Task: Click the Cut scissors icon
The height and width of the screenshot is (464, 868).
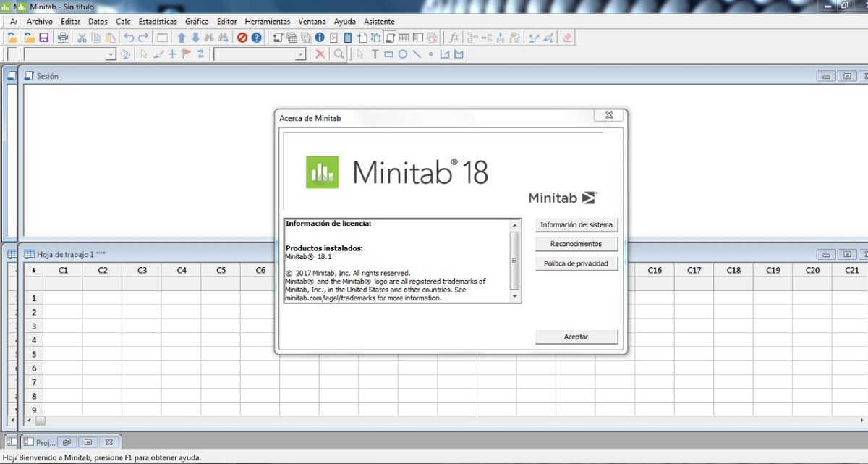Action: (82, 38)
